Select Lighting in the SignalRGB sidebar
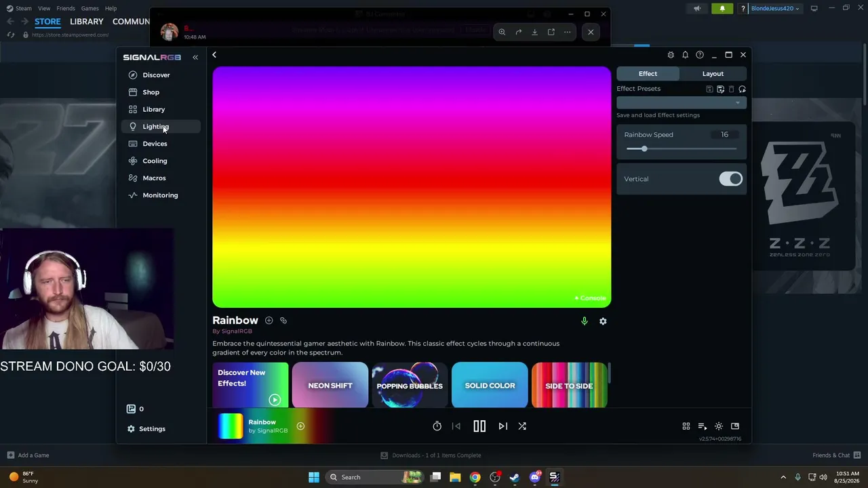 click(x=161, y=127)
